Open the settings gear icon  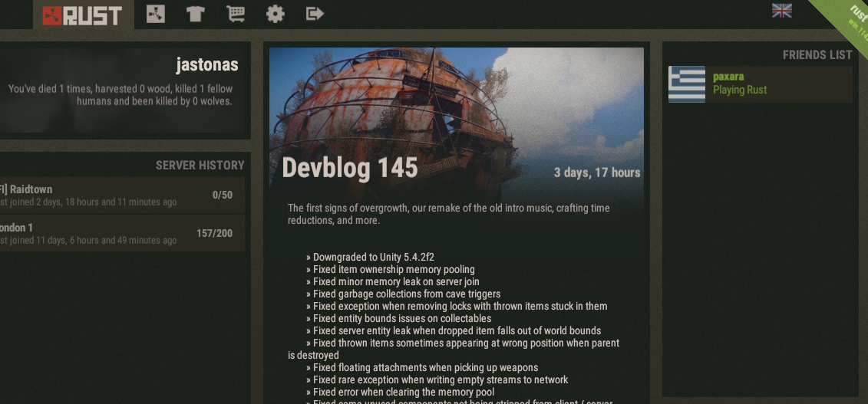tap(275, 13)
